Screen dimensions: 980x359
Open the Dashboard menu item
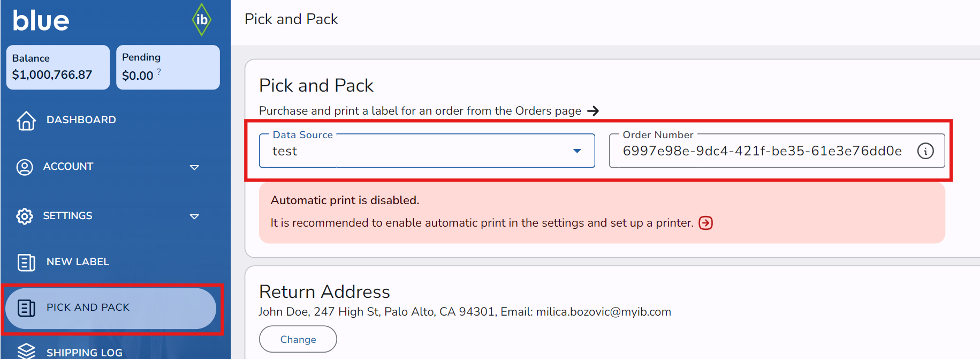[x=81, y=120]
